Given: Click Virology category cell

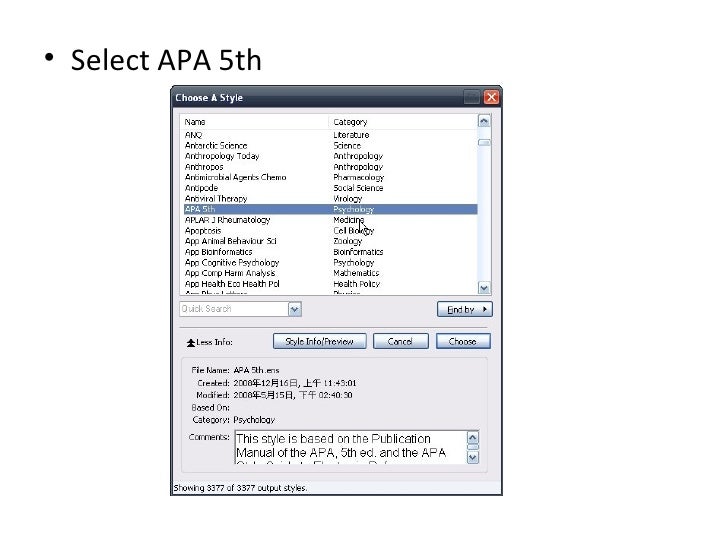Looking at the screenshot, I should tap(348, 199).
